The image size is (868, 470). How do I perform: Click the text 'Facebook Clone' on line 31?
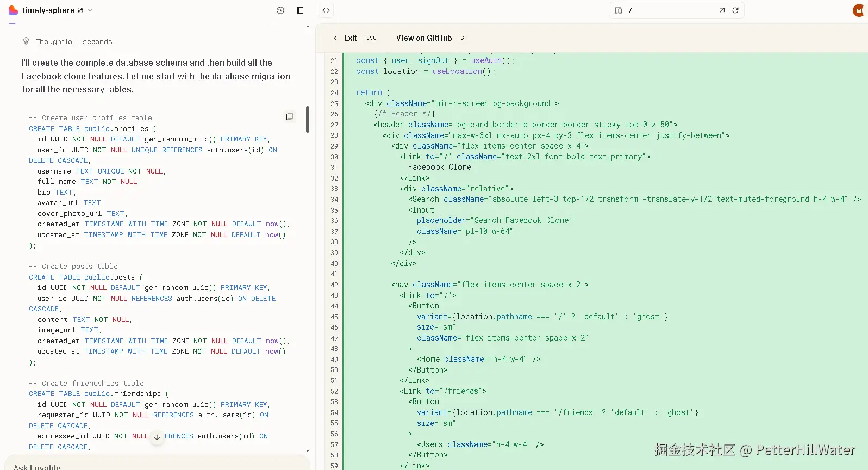click(440, 168)
